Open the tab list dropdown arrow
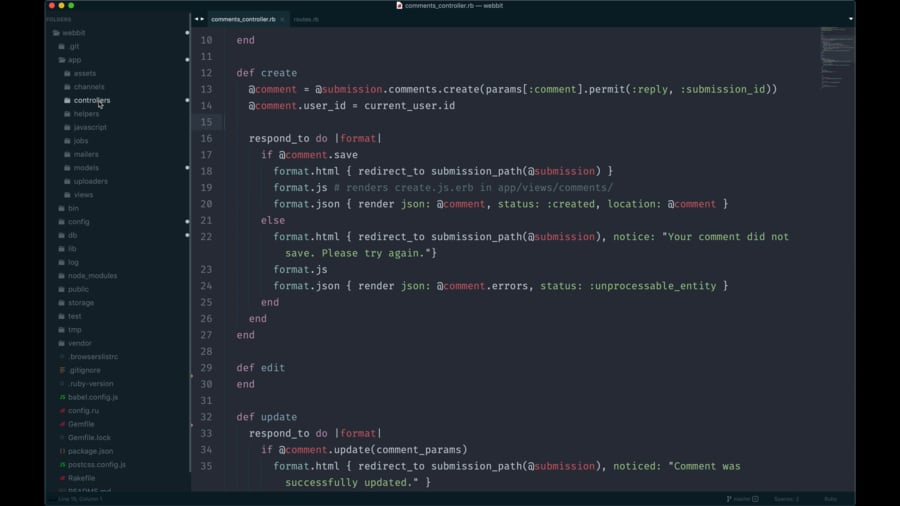Screen dimensions: 900x506 pyautogui.click(x=851, y=19)
